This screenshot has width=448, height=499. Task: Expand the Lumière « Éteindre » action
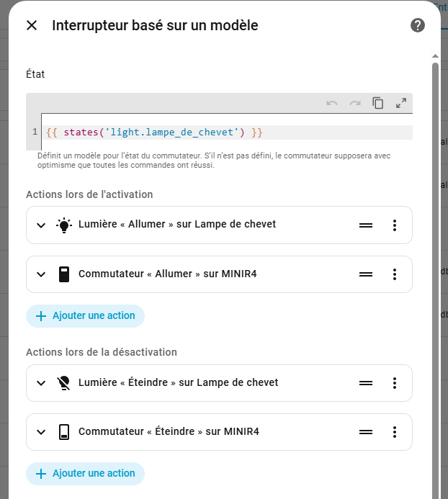pyautogui.click(x=41, y=383)
